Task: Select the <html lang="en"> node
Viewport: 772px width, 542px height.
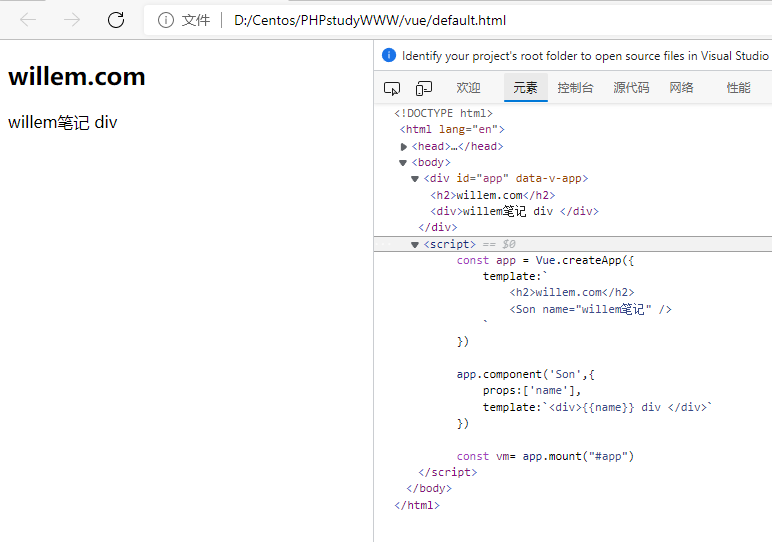Action: pos(452,129)
